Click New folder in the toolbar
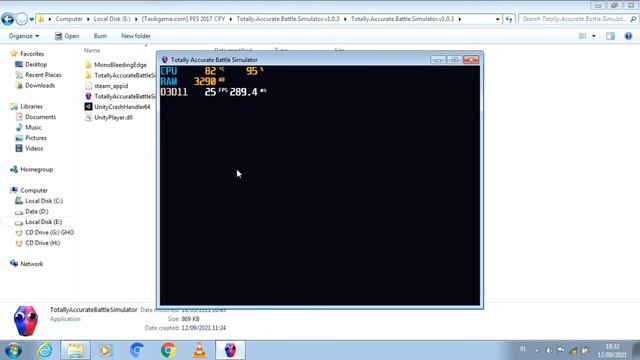Image resolution: width=640 pixels, height=360 pixels. [x=136, y=36]
